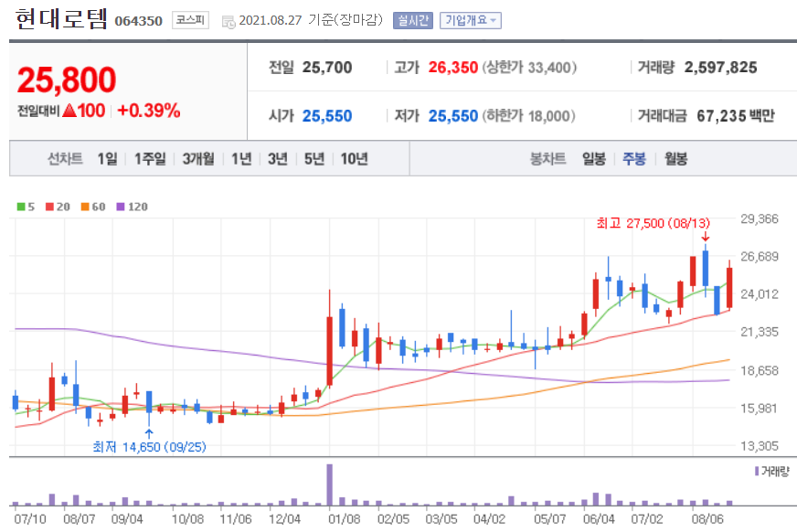The width and height of the screenshot is (797, 532).
Task: Select the 3개월 line chart tab
Action: coord(198,159)
